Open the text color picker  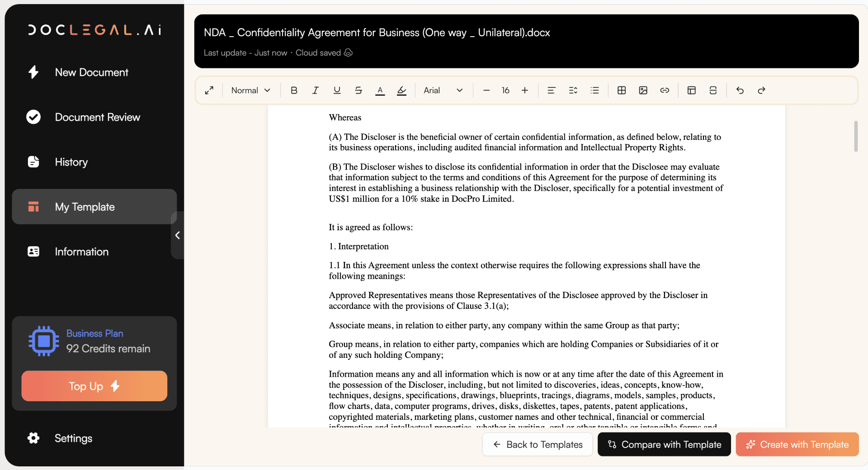click(380, 90)
